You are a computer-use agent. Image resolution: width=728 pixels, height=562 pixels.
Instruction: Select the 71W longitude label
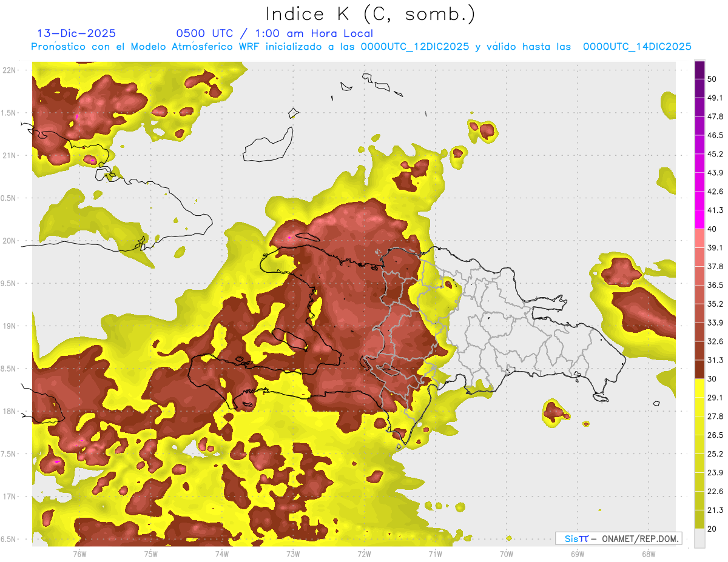point(435,554)
